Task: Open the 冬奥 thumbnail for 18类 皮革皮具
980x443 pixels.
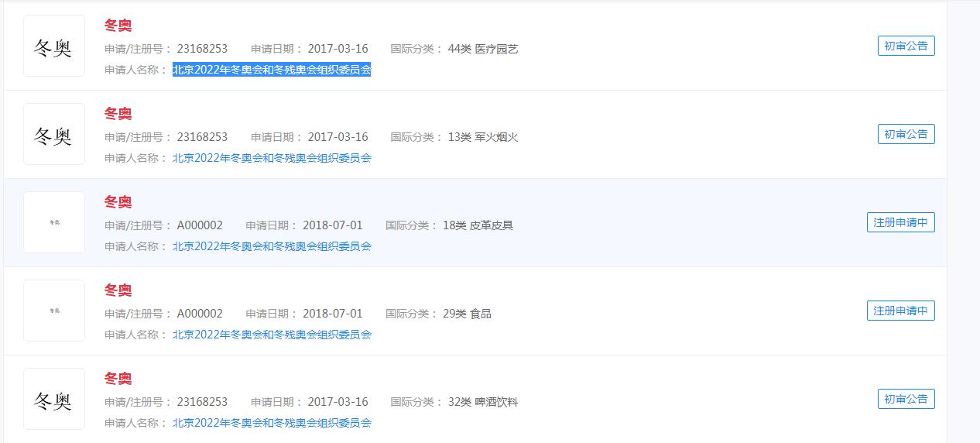Action: pos(54,222)
